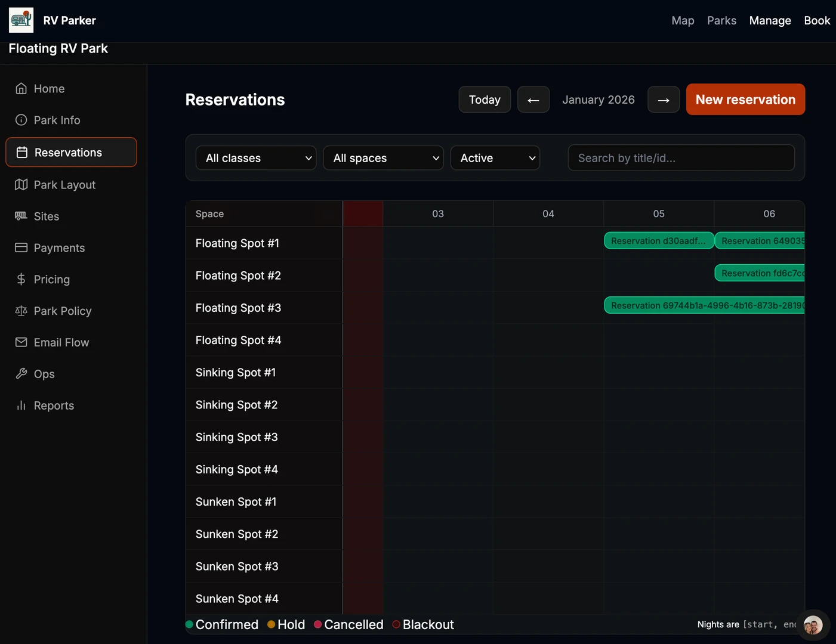836x644 pixels.
Task: Open the All spaces dropdown
Action: pyautogui.click(x=383, y=158)
